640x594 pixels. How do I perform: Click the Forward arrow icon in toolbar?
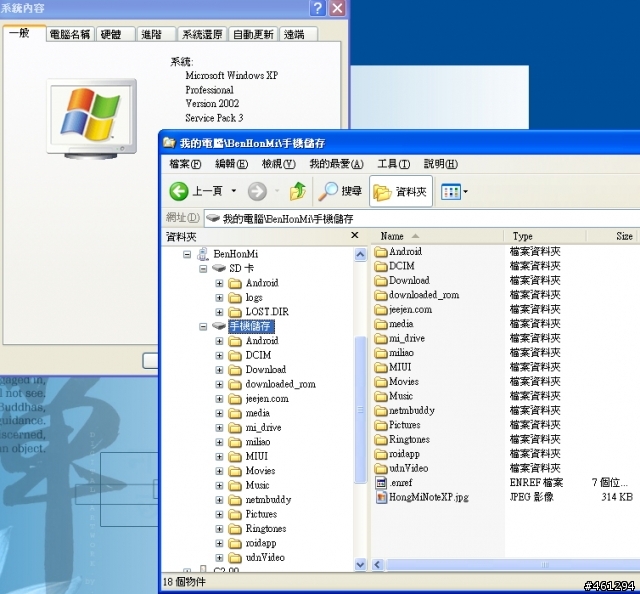pos(257,191)
